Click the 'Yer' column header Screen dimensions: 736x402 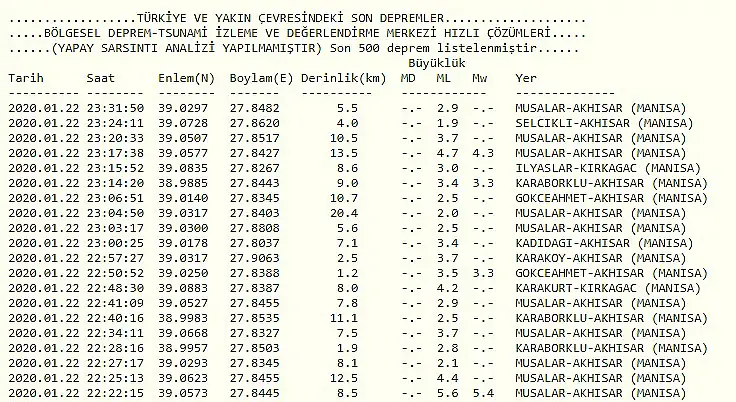click(526, 78)
